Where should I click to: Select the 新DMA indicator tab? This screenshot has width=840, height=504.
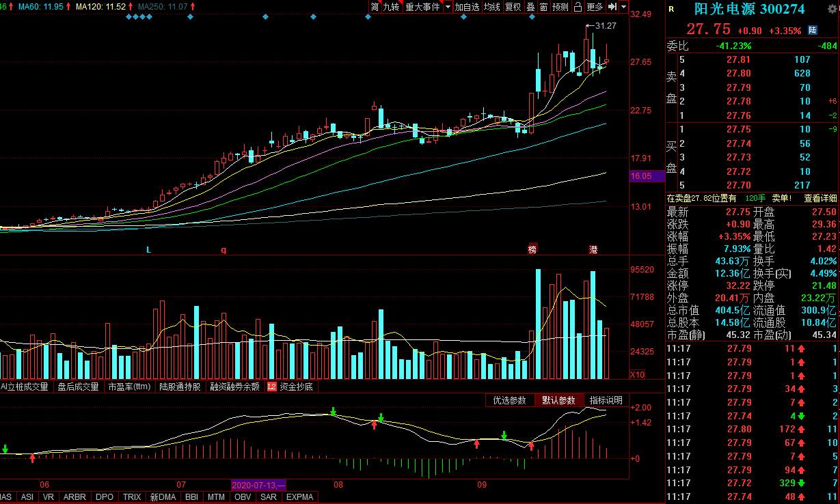164,497
